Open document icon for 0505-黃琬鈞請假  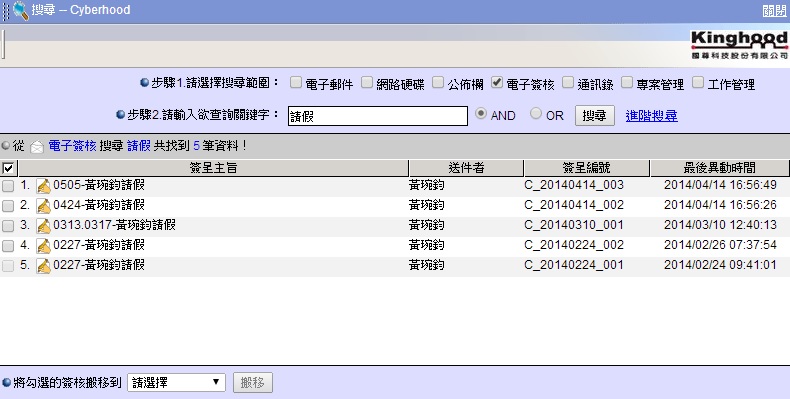(x=44, y=186)
